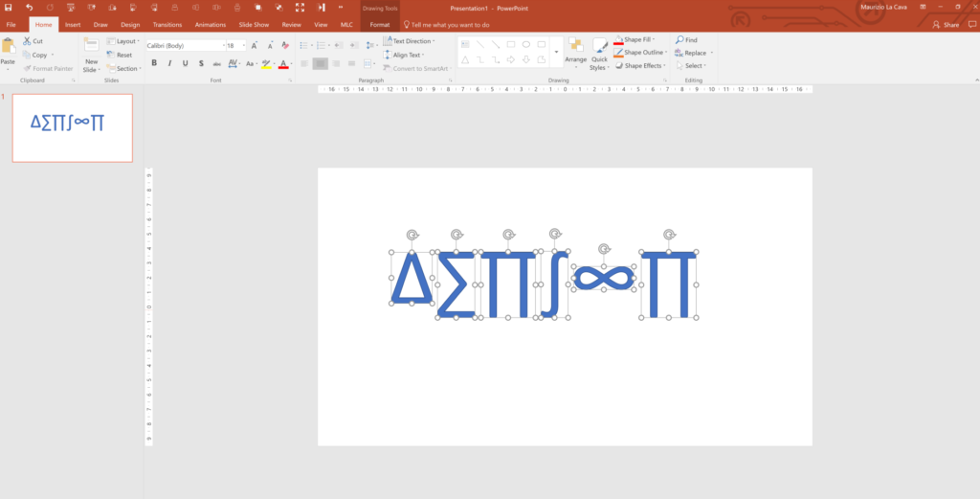
Task: Undo the last action
Action: point(30,8)
